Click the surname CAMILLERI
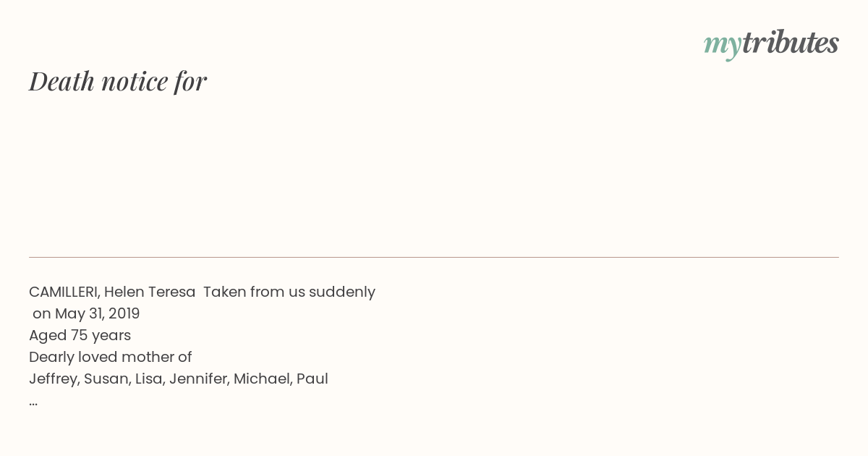868x456 pixels. (x=64, y=292)
